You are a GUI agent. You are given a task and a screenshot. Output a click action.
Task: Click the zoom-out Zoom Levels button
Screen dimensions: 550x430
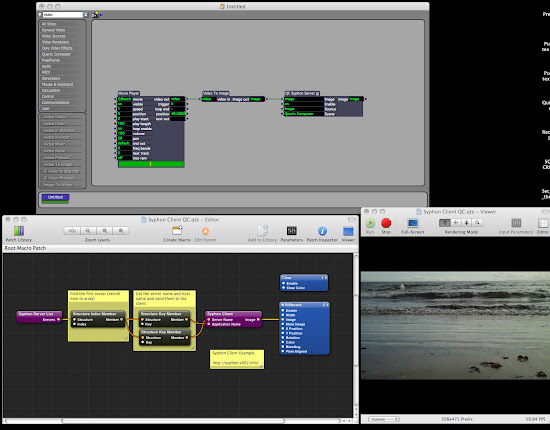click(x=88, y=231)
